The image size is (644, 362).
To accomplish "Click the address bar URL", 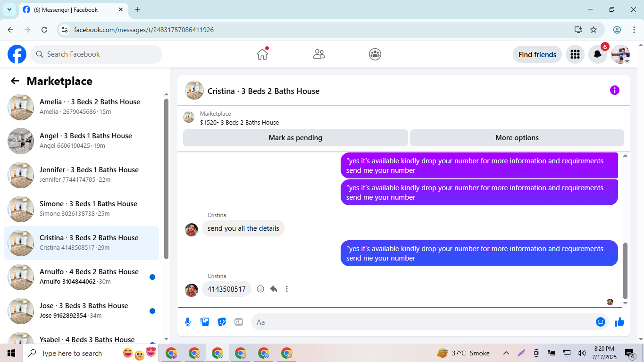I will tap(144, 30).
